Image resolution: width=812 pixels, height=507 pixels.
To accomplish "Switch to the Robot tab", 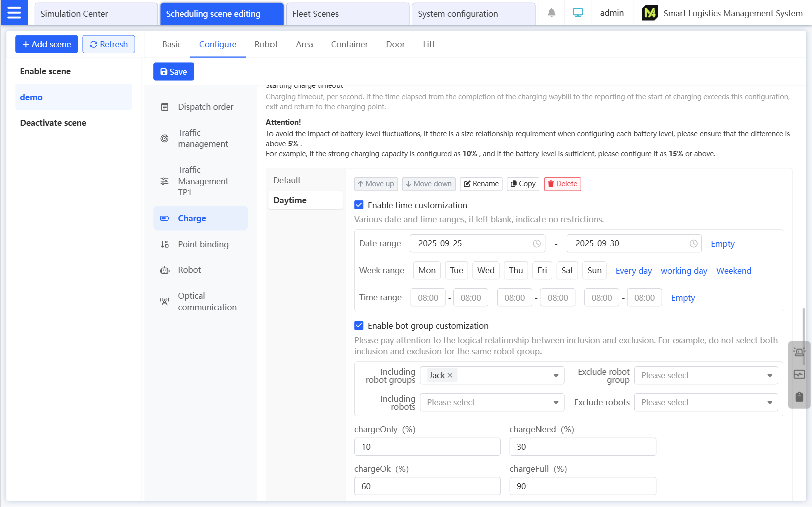I will coord(266,44).
